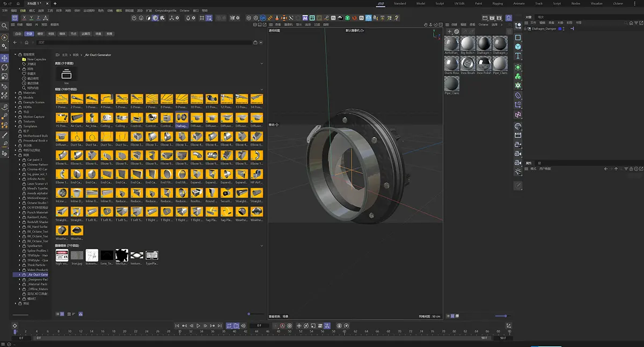Toggle the Z axis lock
The image size is (644, 347).
[38, 18]
